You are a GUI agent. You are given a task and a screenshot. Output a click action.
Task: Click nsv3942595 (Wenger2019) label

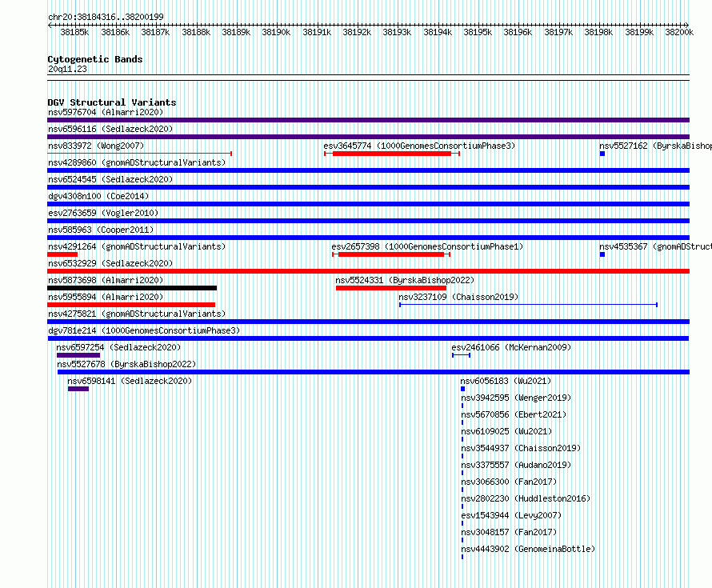516,398
